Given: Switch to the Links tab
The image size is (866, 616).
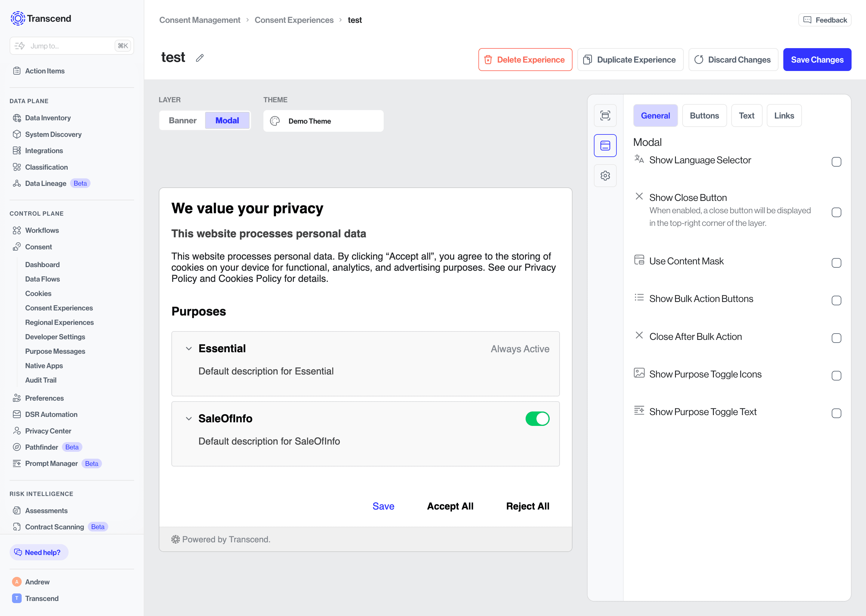Looking at the screenshot, I should 784,116.
